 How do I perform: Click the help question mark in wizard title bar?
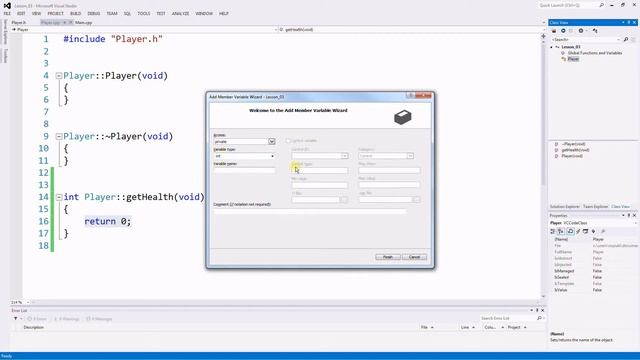pos(410,96)
